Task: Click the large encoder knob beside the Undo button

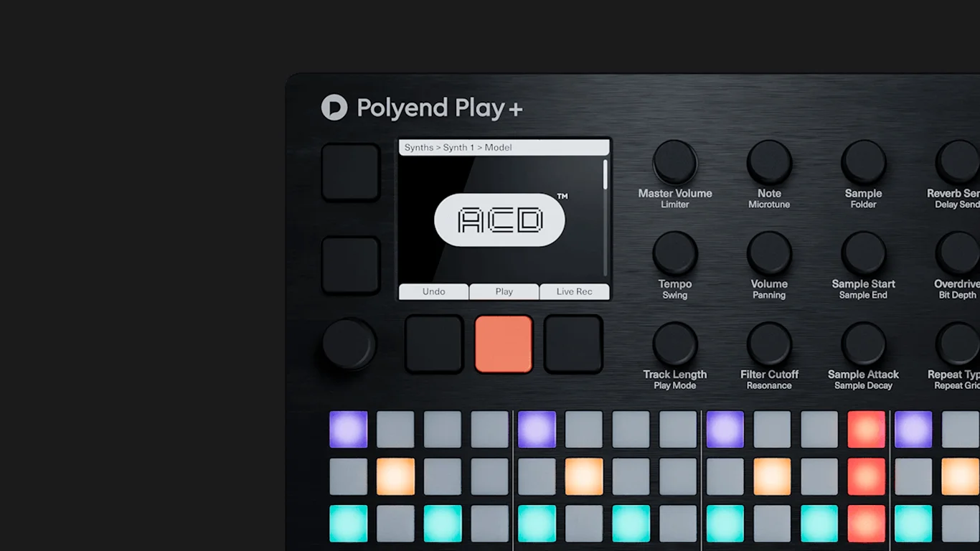Action: [x=349, y=344]
